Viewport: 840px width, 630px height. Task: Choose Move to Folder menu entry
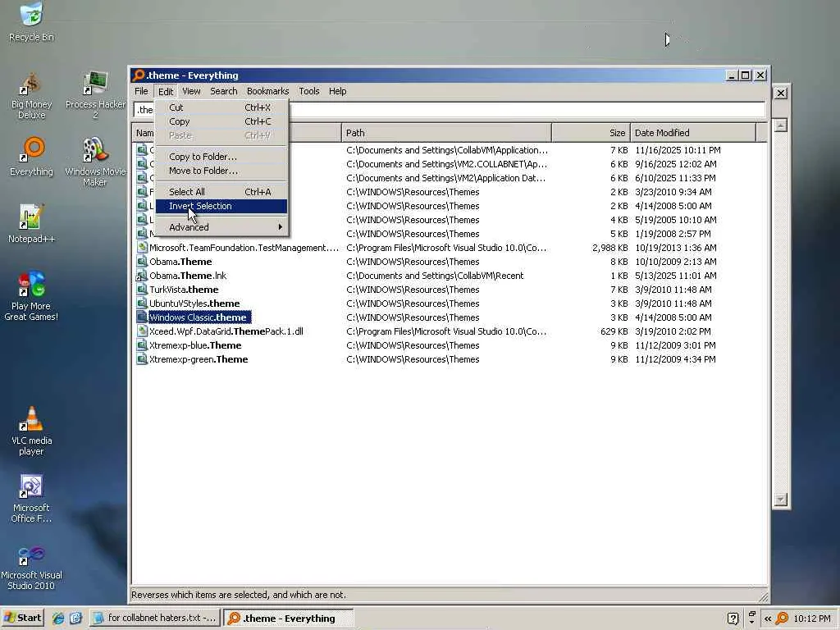[x=221, y=171]
